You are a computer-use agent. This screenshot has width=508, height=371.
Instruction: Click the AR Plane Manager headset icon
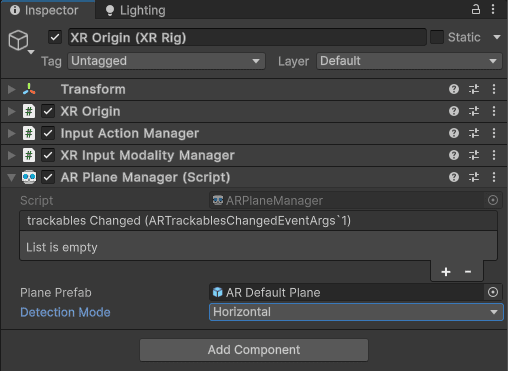(x=29, y=177)
